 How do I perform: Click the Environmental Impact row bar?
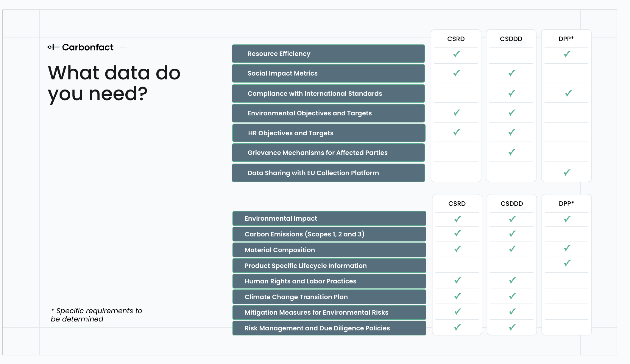coord(329,219)
